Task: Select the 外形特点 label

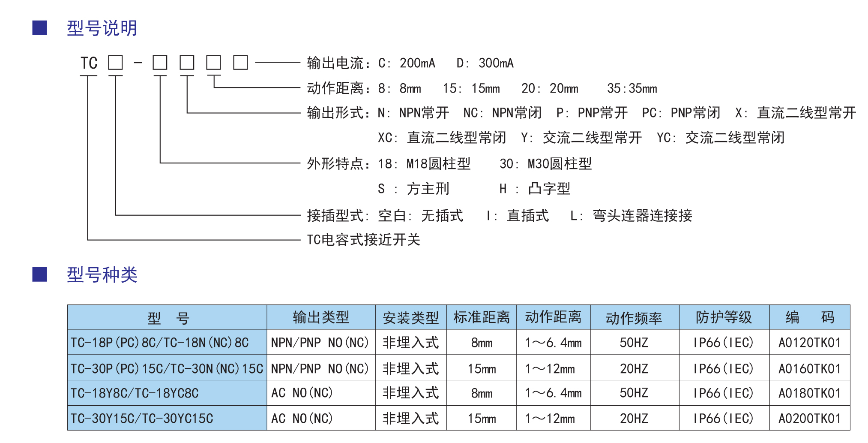Action: coord(338,164)
